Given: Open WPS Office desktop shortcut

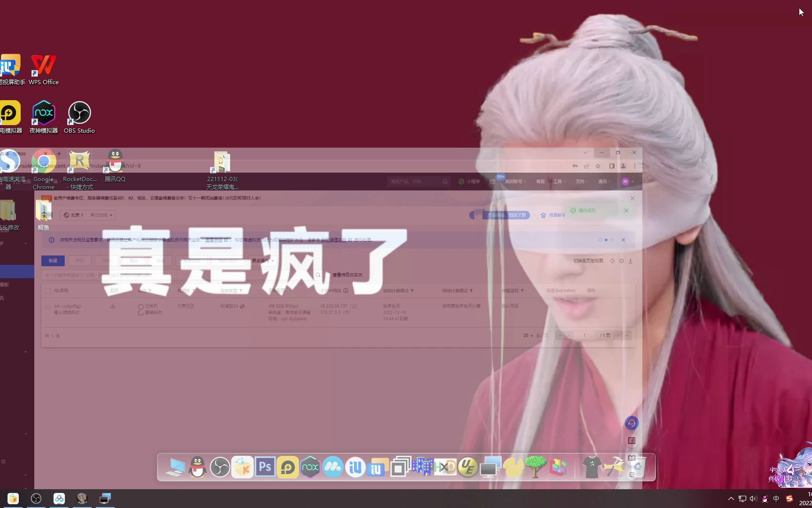Looking at the screenshot, I should coord(44,70).
